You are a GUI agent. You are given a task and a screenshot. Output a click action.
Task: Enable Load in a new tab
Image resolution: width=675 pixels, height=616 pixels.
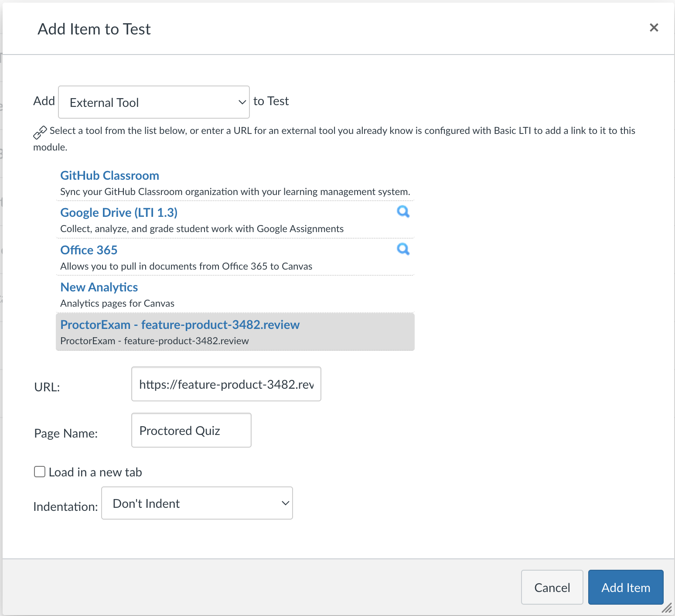point(40,472)
